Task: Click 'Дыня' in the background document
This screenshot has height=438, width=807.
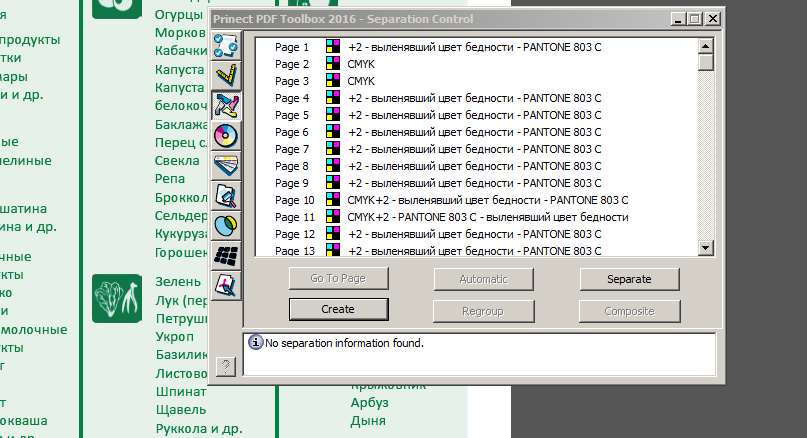Action: point(368,421)
